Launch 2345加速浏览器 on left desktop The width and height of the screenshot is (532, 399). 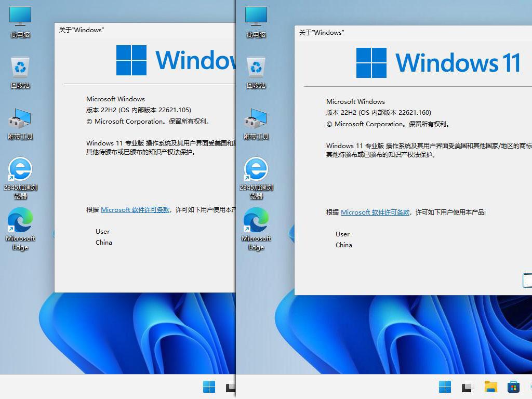[20, 178]
